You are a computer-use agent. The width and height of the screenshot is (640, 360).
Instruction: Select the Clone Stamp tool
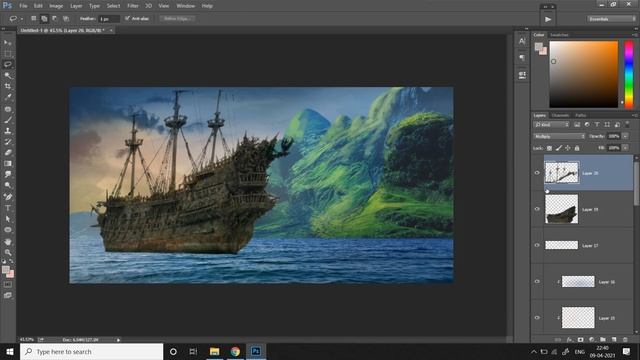[x=8, y=131]
